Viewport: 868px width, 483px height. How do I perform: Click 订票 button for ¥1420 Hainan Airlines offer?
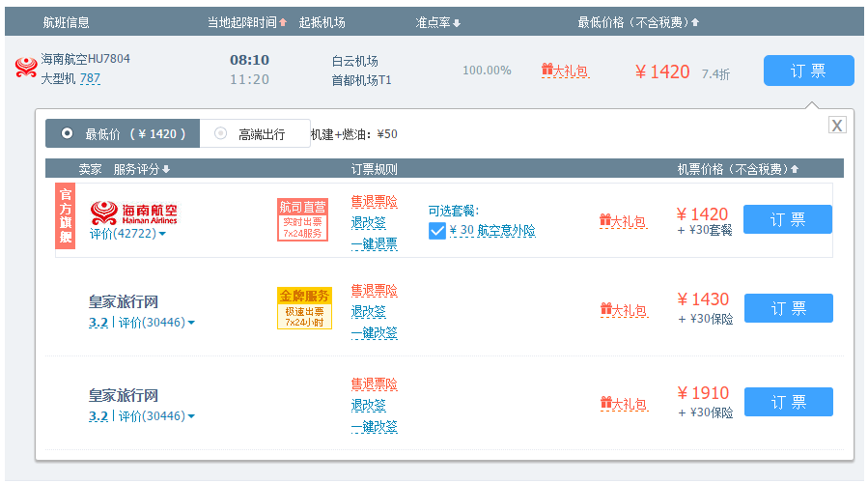click(787, 219)
